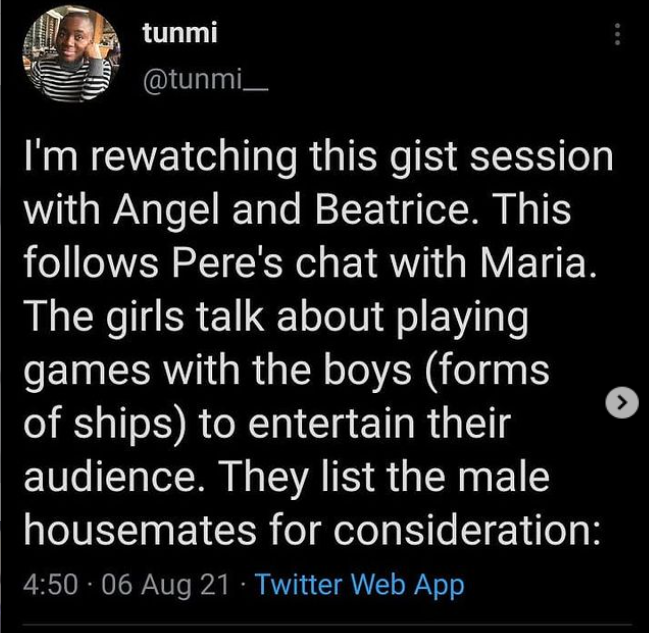Screen dimensions: 649x633
Task: Open the @tunmi__ handle link
Action: pyautogui.click(x=206, y=79)
